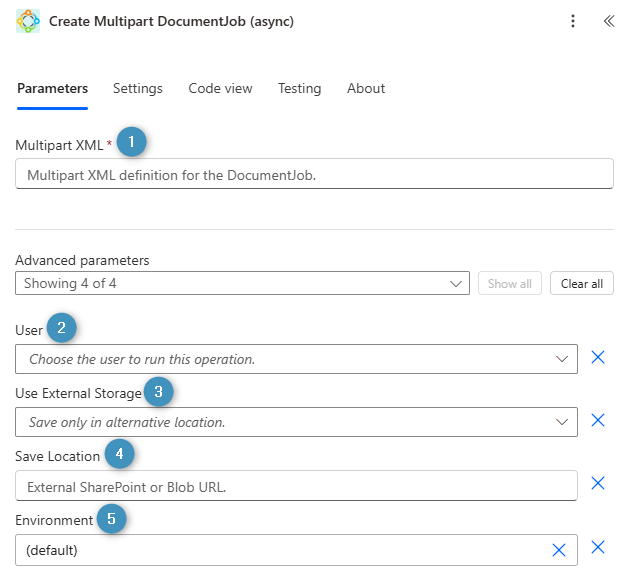Switch to the Settings tab

(137, 88)
